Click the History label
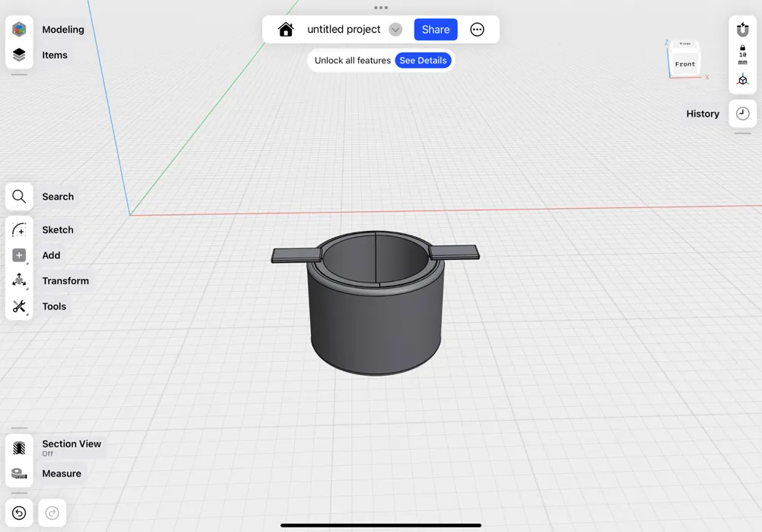 pos(703,114)
